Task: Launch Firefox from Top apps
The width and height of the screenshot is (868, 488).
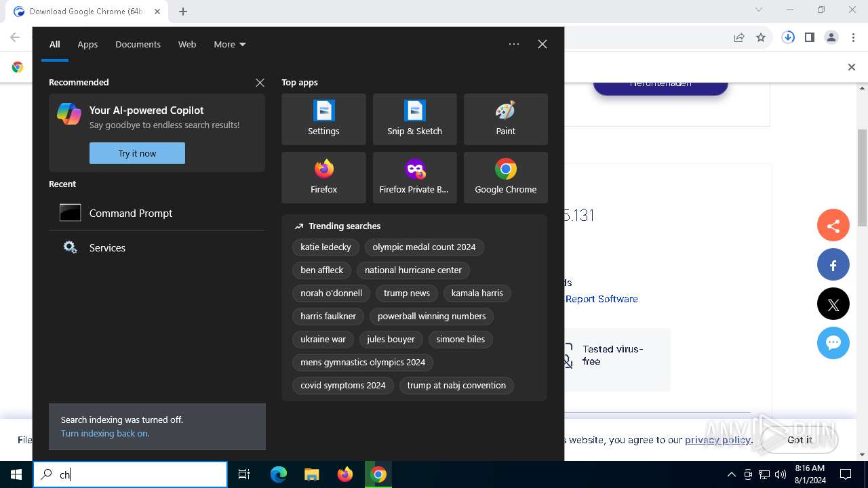Action: tap(323, 178)
